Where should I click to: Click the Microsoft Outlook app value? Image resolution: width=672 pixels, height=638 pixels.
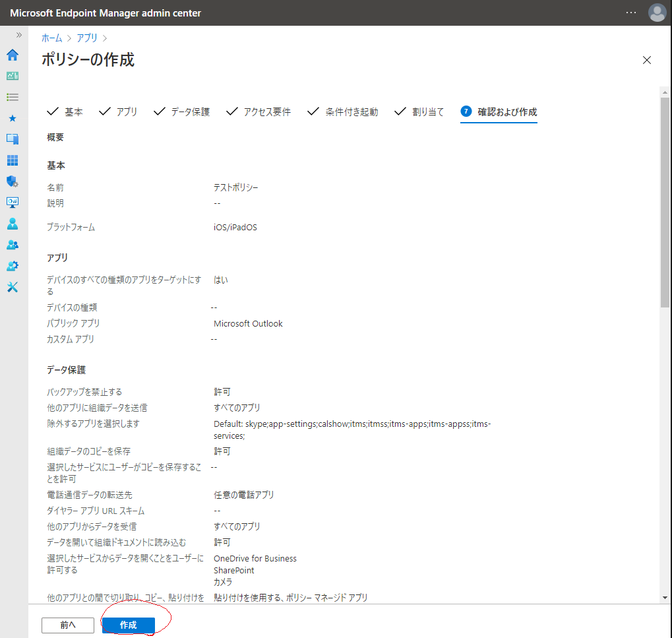pos(248,324)
